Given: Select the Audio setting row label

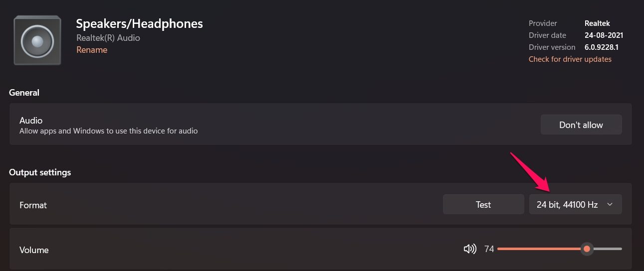Looking at the screenshot, I should pyautogui.click(x=31, y=121).
